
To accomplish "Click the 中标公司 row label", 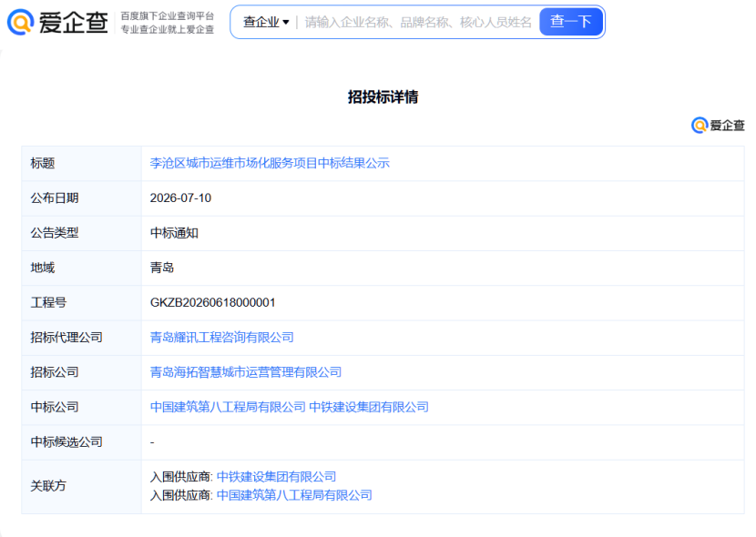I will pyautogui.click(x=55, y=407).
